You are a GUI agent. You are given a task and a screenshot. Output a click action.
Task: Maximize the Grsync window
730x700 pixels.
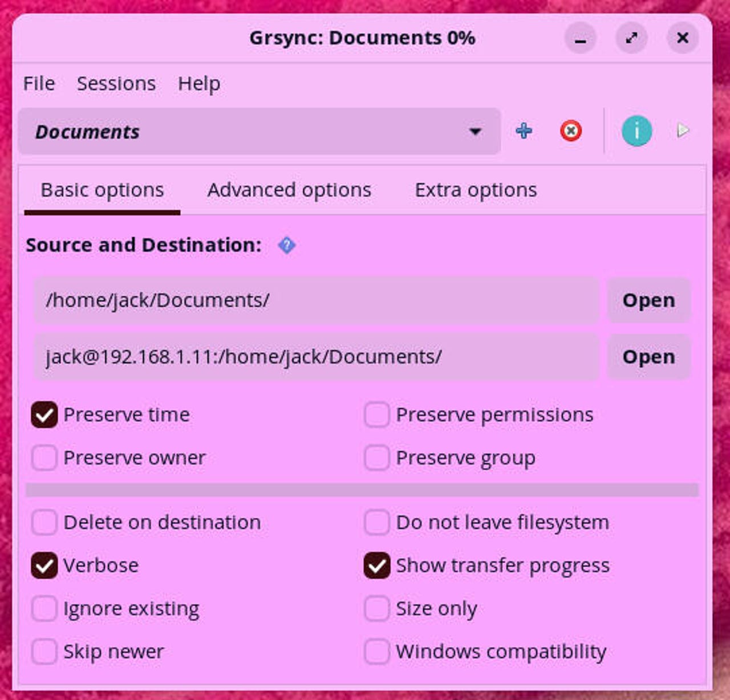(x=631, y=39)
